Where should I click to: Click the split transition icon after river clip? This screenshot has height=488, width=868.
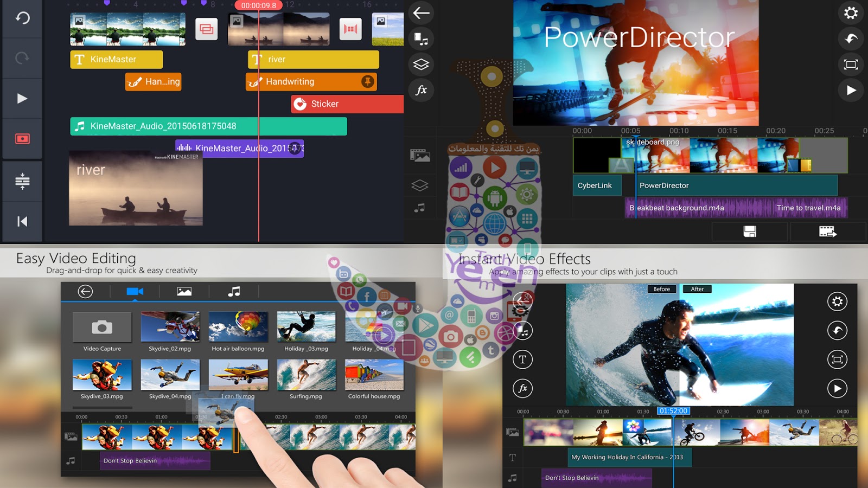tap(350, 29)
